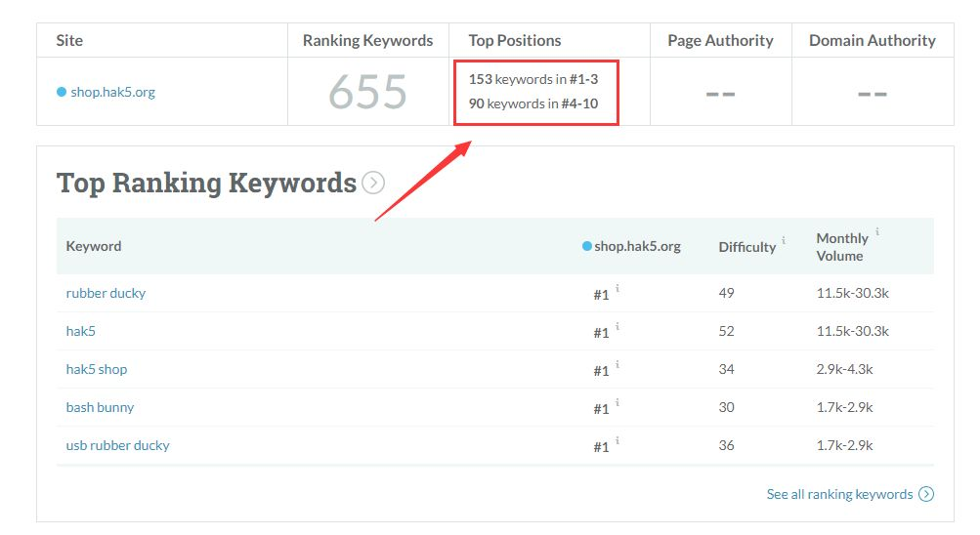Click the #1 rank in usb rubber ducky row
This screenshot has width=980, height=535.
coord(601,447)
